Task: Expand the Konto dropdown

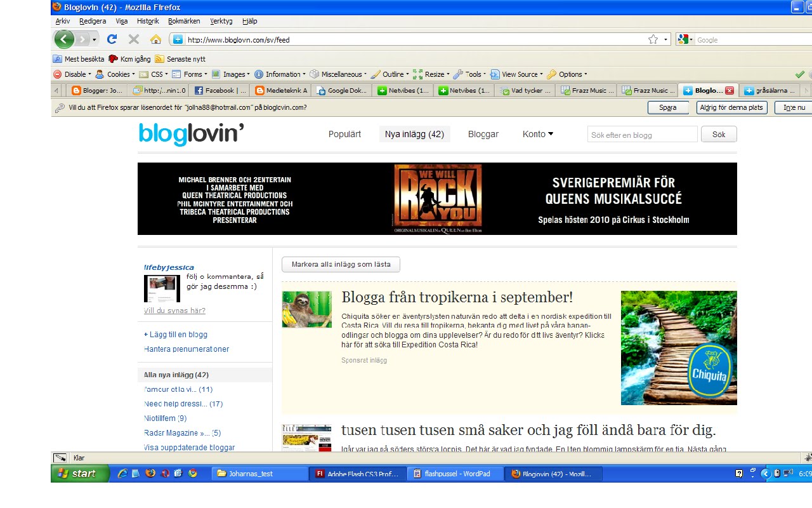Action: [x=538, y=134]
